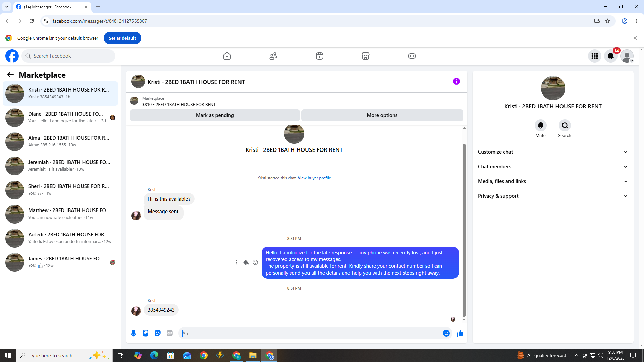The height and width of the screenshot is (362, 644).
Task: Expand Media, files and links section
Action: tap(553, 181)
